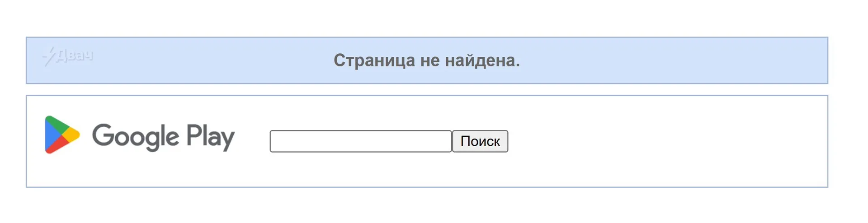
Task: Click the word Google in the logo
Action: click(x=136, y=136)
